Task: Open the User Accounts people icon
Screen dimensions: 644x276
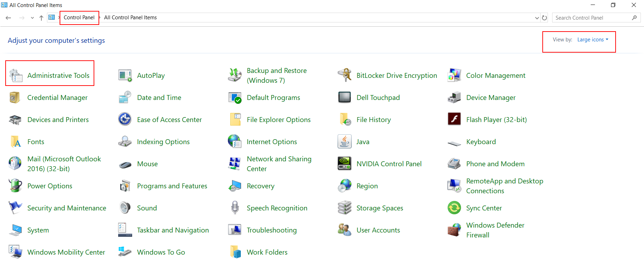Action: (x=345, y=230)
